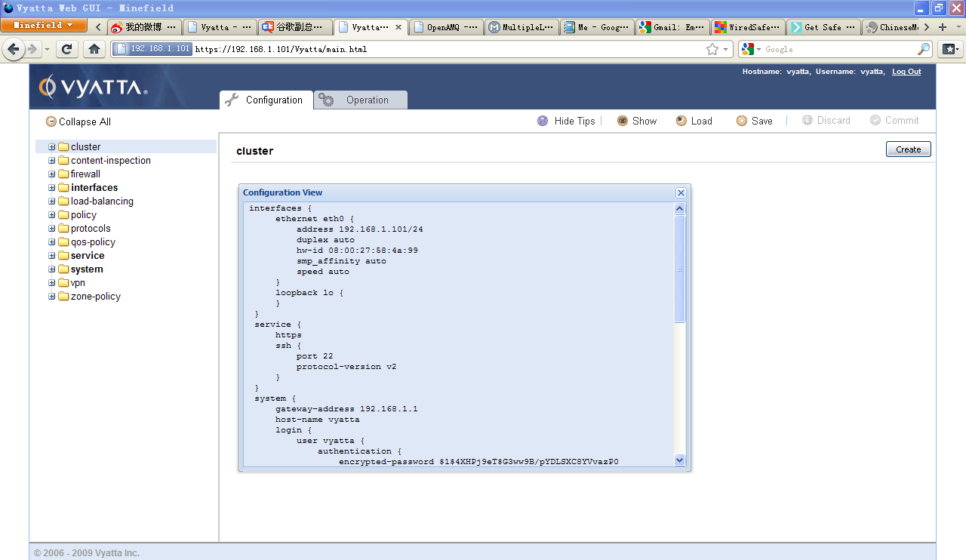Click the Hide Tips icon
Screen dimensions: 966x560
(x=543, y=121)
